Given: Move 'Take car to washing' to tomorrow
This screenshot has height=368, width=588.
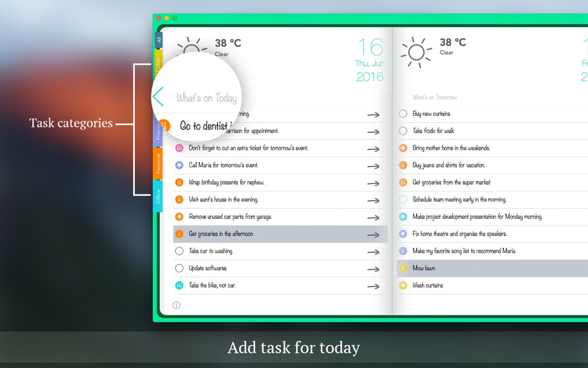Looking at the screenshot, I should coord(373,252).
